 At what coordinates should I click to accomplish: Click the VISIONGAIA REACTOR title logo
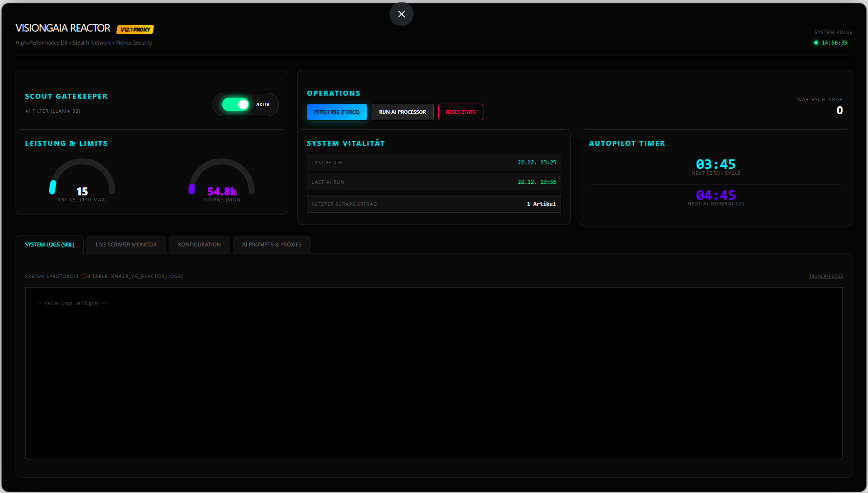click(63, 28)
